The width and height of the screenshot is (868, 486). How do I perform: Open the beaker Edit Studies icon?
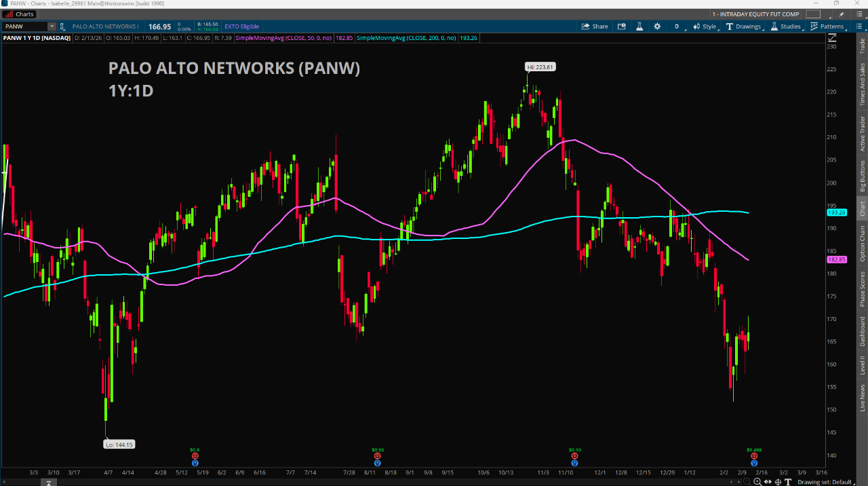click(x=639, y=26)
